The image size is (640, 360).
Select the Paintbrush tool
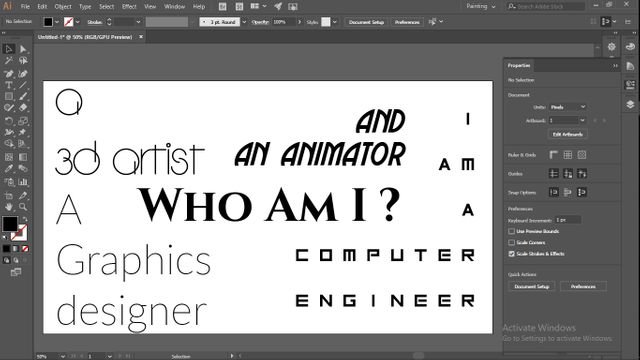(23, 97)
